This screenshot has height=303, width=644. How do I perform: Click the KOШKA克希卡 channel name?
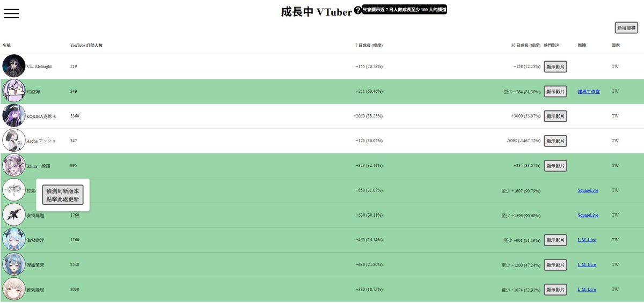click(x=41, y=116)
